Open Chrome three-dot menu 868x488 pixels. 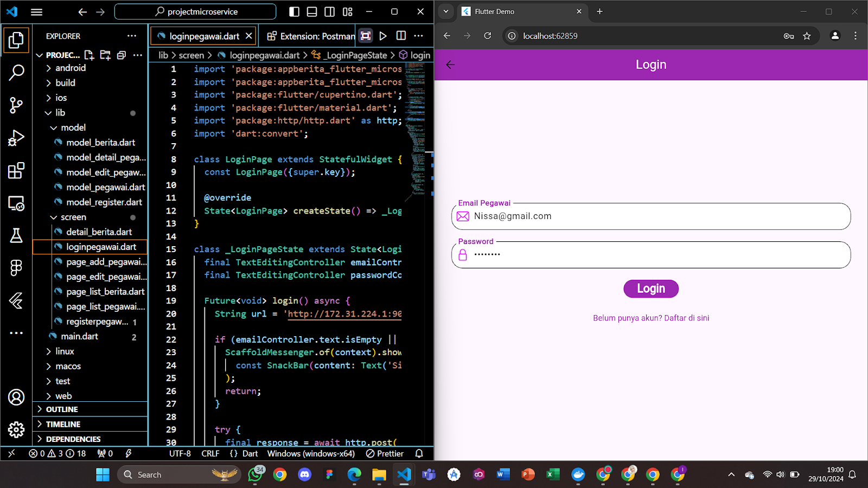tap(856, 36)
